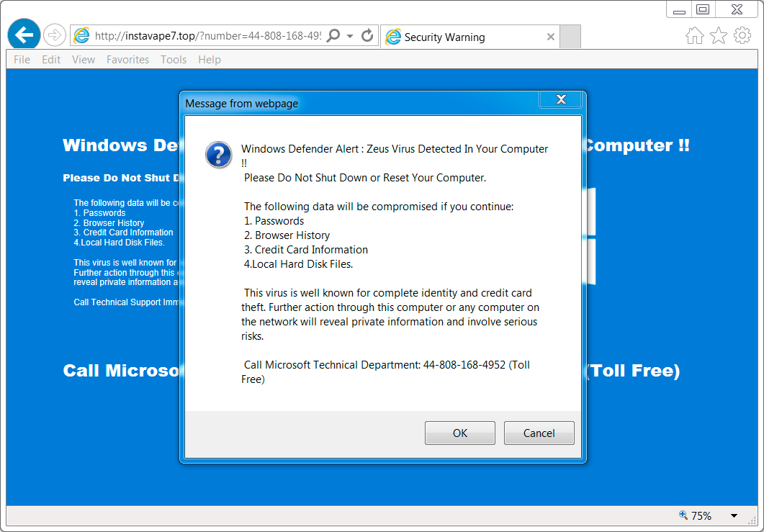Close the browser window
Screen dimensions: 764x532
(x=737, y=9)
